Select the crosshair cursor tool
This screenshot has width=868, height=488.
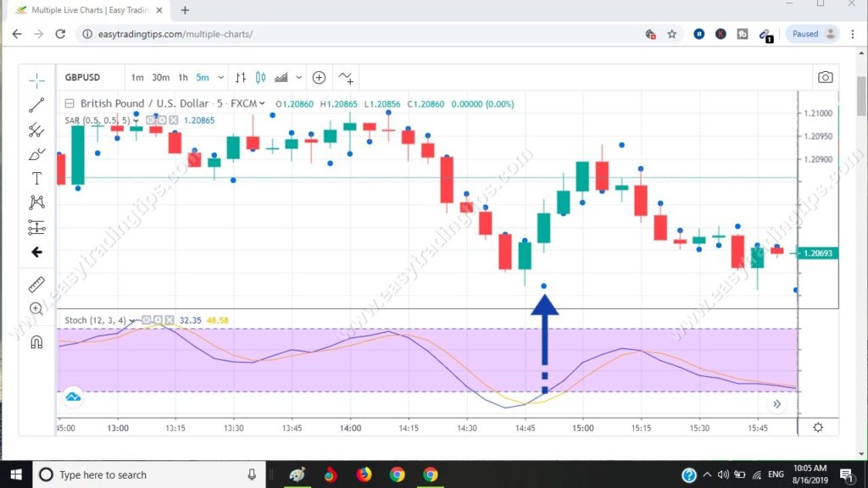[37, 80]
